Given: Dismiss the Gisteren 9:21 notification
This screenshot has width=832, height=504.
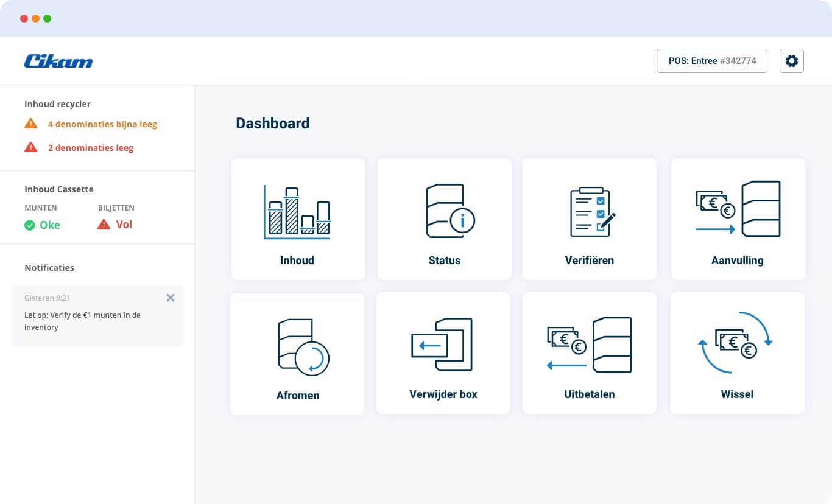Looking at the screenshot, I should click(171, 298).
